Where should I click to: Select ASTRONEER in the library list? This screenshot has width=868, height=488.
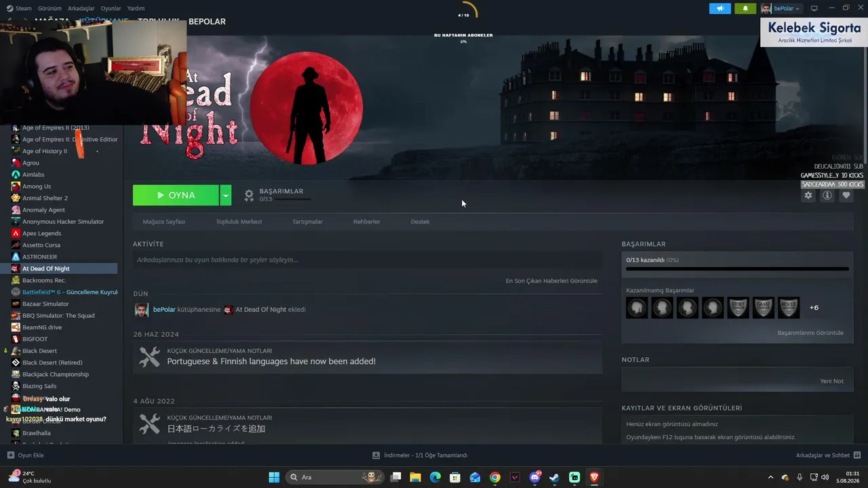(x=39, y=257)
